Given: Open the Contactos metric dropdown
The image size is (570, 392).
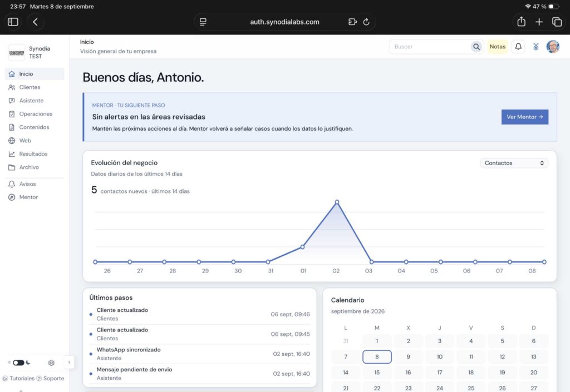Looking at the screenshot, I should click(514, 163).
